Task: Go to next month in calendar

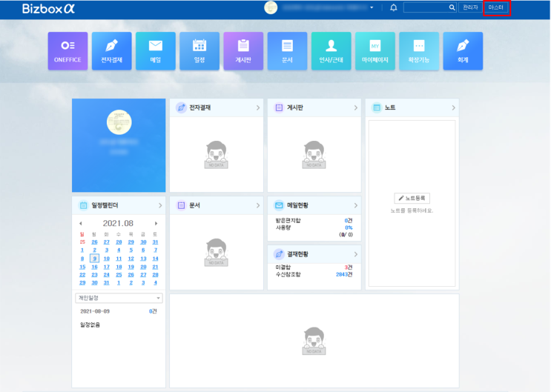Action: [156, 223]
